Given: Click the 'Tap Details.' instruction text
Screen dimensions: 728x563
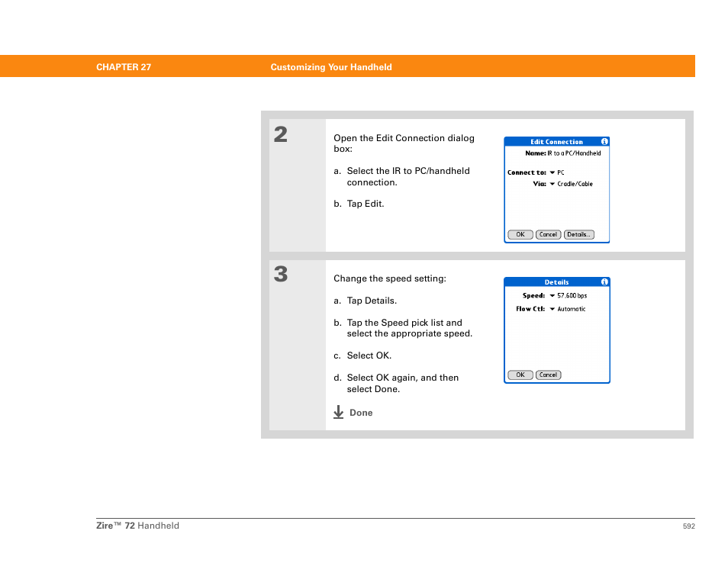Looking at the screenshot, I should tap(372, 301).
